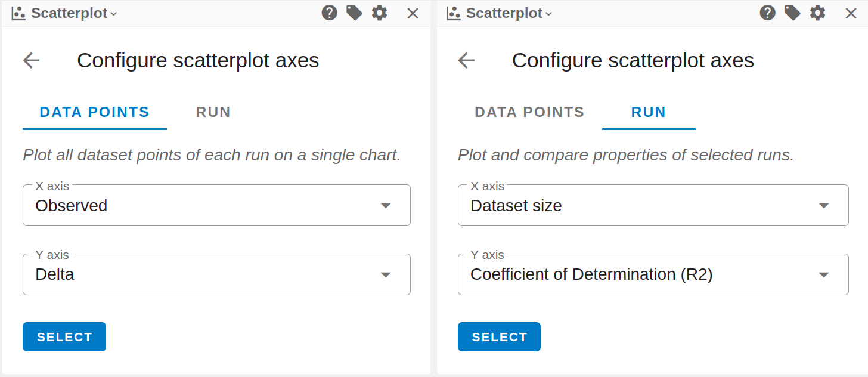
Task: Click the tag icon in left Scatterplot panel
Action: (x=354, y=13)
